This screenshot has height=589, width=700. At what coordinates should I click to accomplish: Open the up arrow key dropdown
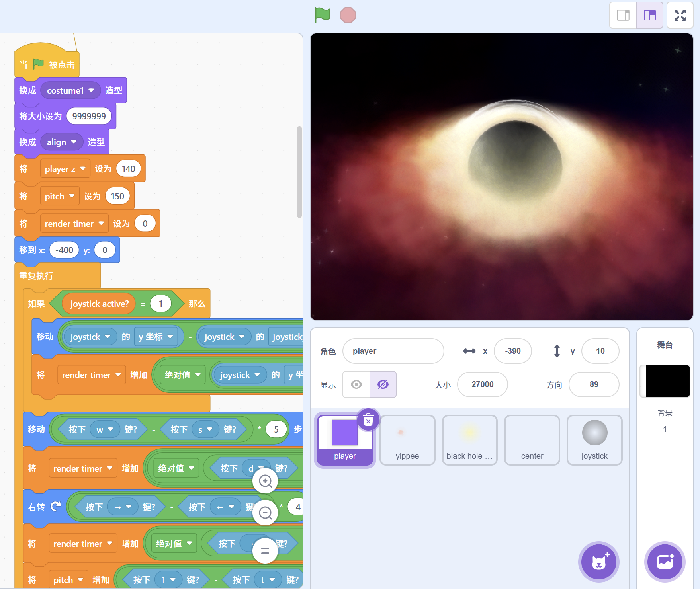point(168,580)
